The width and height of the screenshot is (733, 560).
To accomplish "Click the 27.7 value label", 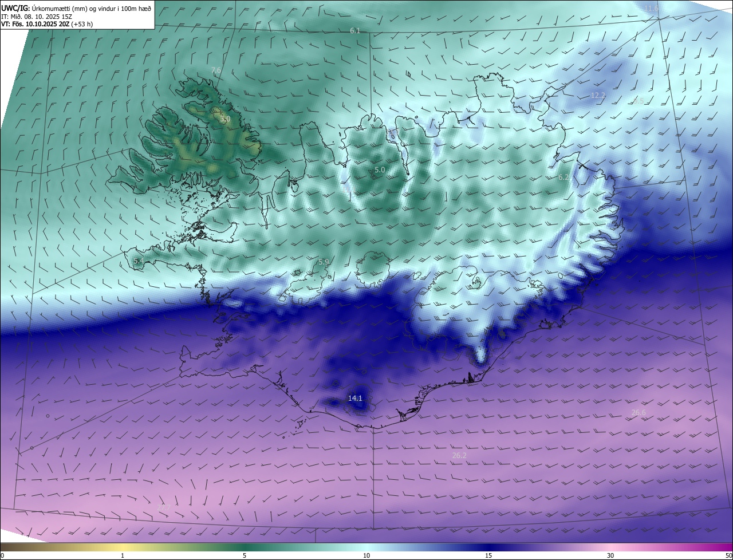I will (164, 508).
